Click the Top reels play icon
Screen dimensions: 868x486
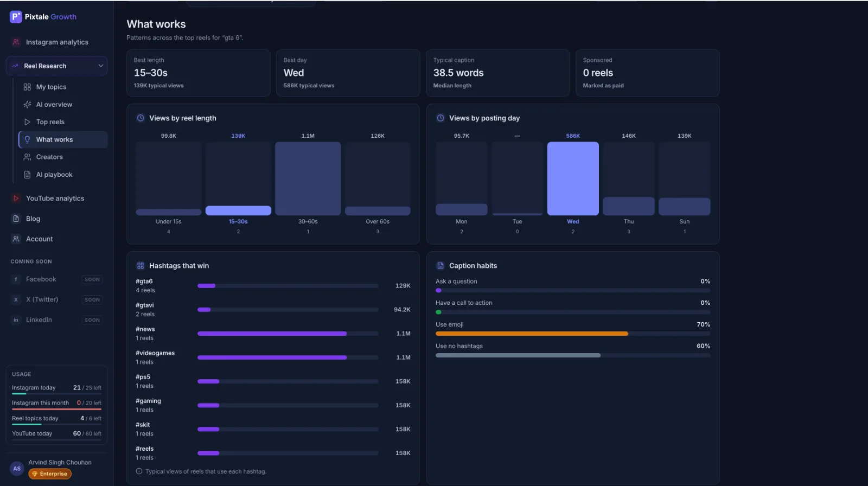click(27, 122)
